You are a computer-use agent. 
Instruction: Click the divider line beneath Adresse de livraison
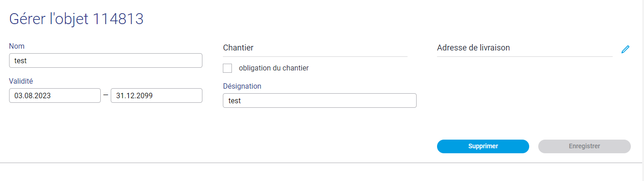525,56
